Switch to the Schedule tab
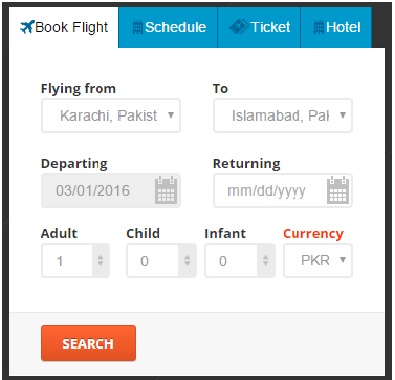Viewport: 395px width, 380px height. [168, 27]
